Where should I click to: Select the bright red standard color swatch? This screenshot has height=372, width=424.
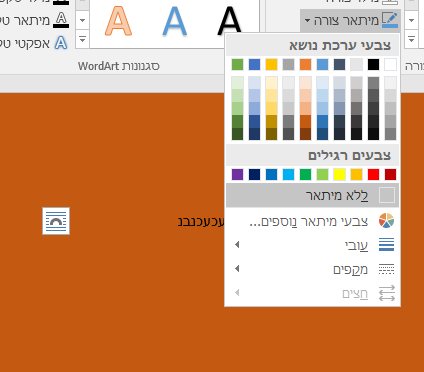[373, 174]
